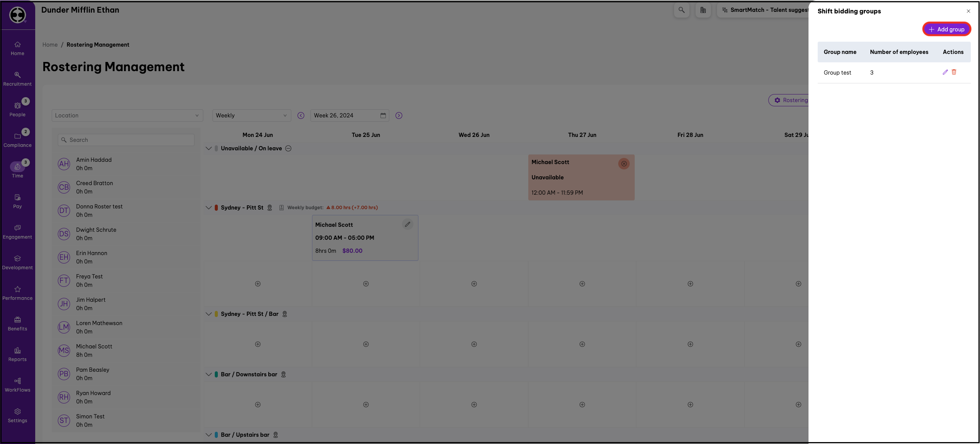Click the employee Search field

pyautogui.click(x=126, y=140)
